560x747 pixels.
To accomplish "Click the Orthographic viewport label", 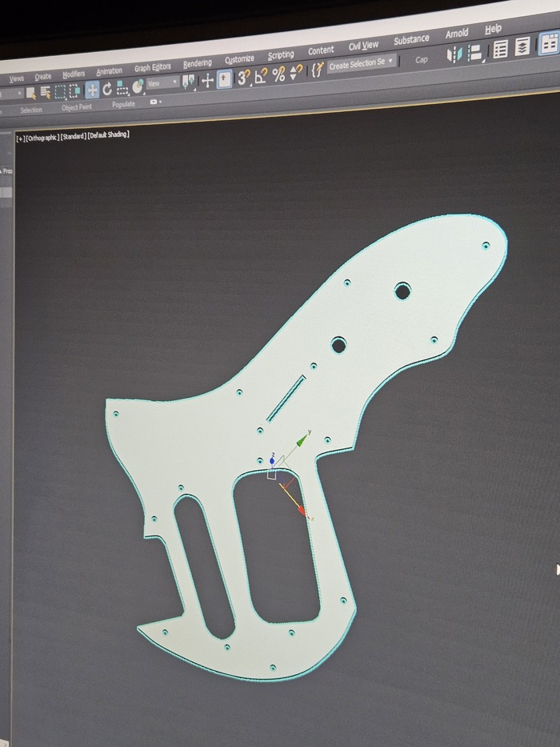I will (42, 139).
